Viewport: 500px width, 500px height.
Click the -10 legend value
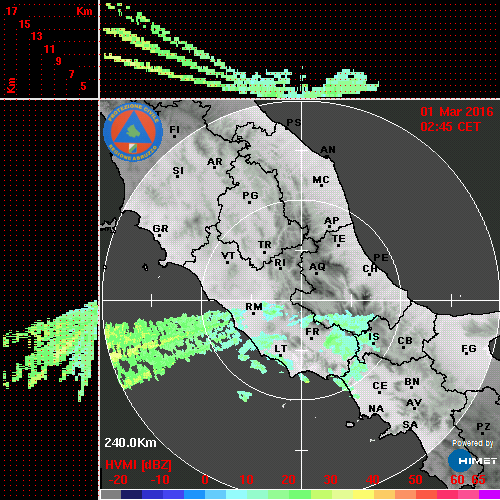(x=160, y=480)
